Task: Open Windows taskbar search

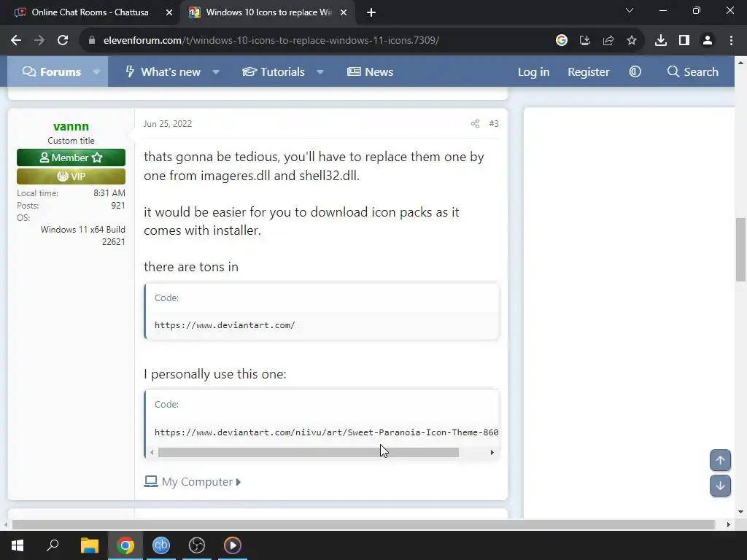Action: coord(53,545)
